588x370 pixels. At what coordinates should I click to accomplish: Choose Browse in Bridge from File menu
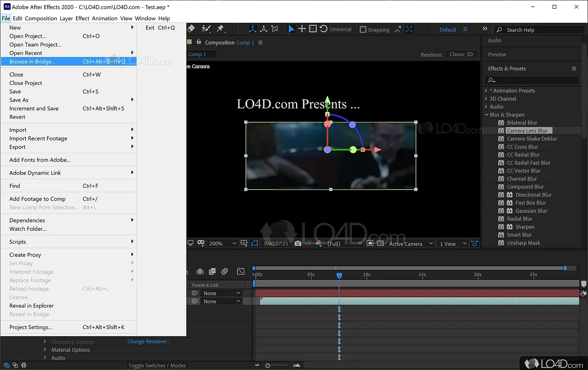32,62
